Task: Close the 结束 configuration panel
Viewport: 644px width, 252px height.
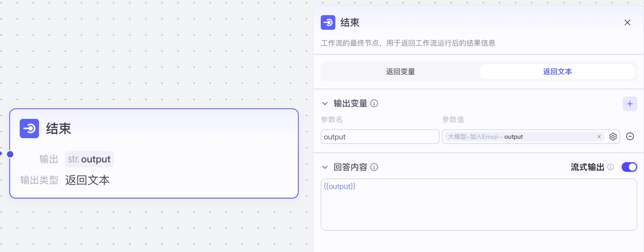Action: coord(627,22)
